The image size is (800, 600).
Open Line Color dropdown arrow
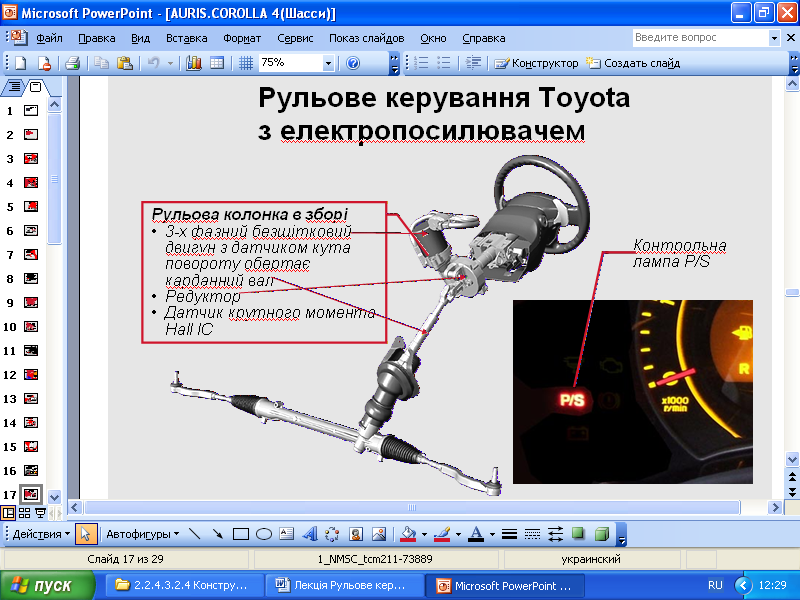pos(458,535)
